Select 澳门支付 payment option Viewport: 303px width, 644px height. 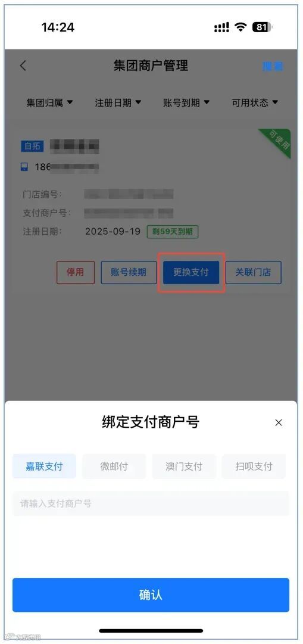184,466
